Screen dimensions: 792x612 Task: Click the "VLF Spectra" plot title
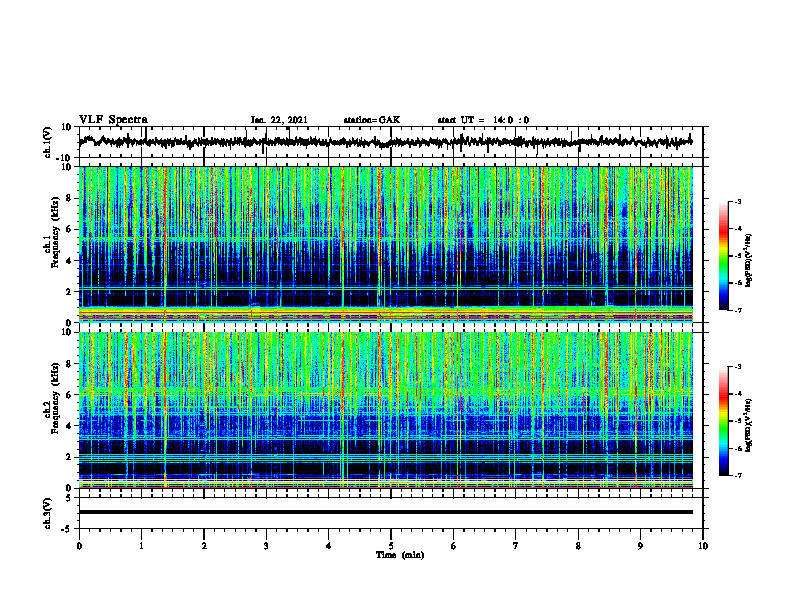coord(113,120)
